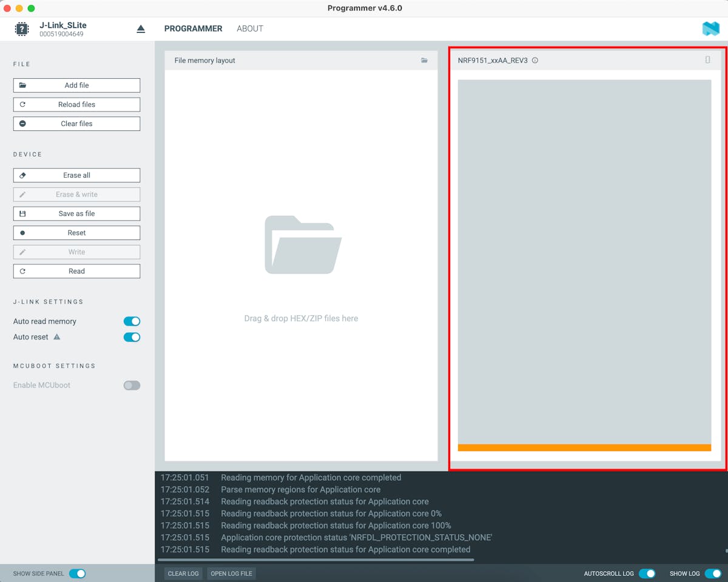Click the Reset device button
This screenshot has height=582, width=728.
coord(76,233)
